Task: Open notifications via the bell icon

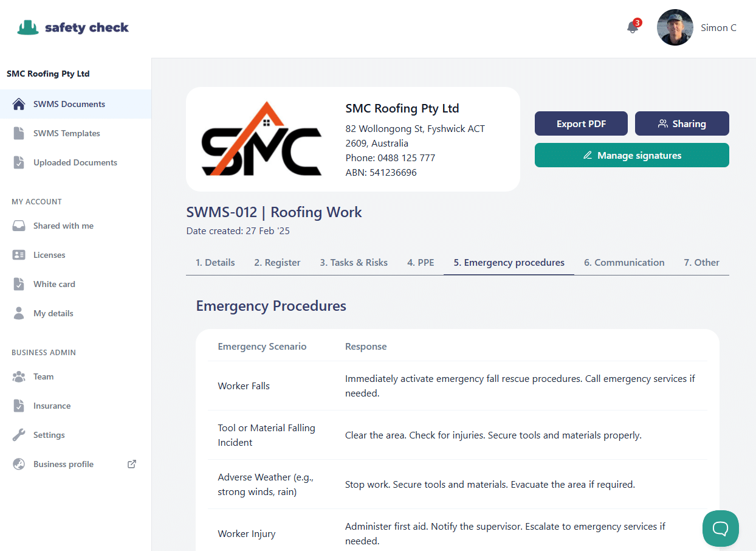Action: (632, 27)
